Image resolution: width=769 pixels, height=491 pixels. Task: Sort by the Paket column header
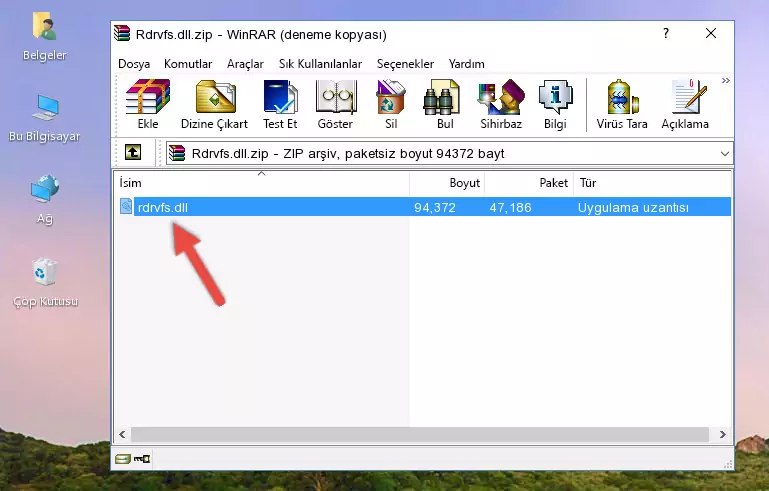coord(529,183)
